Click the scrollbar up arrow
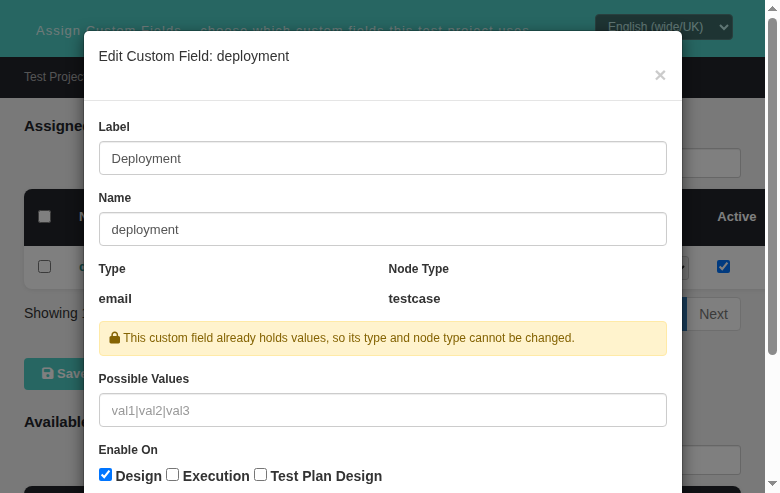The image size is (780, 493). [772, 8]
